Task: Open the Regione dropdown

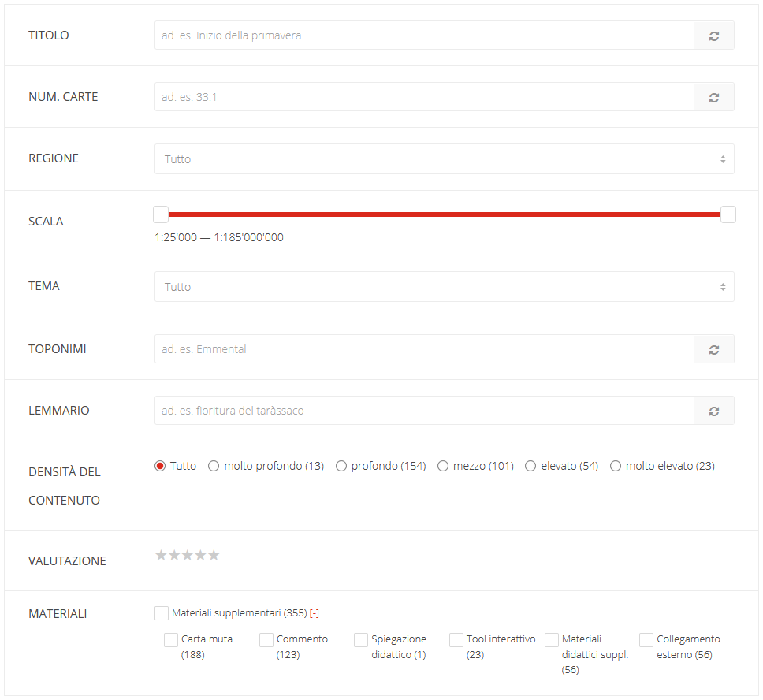Action: pos(444,159)
